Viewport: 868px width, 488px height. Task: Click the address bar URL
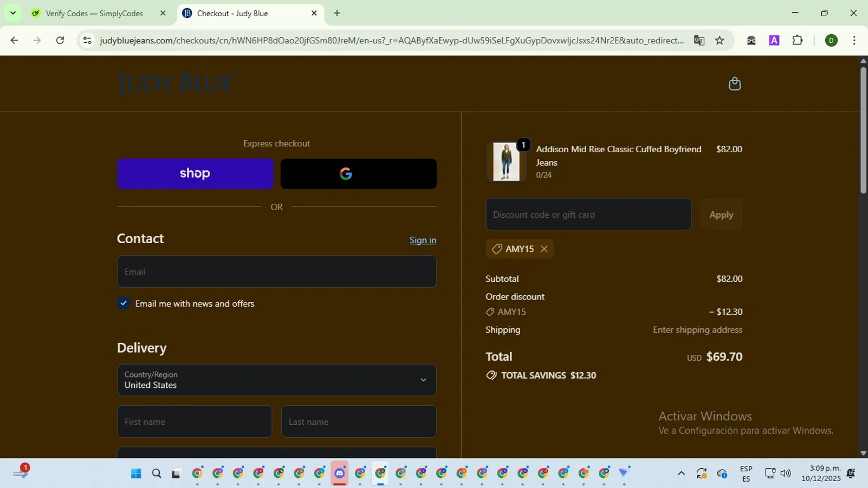pyautogui.click(x=392, y=41)
